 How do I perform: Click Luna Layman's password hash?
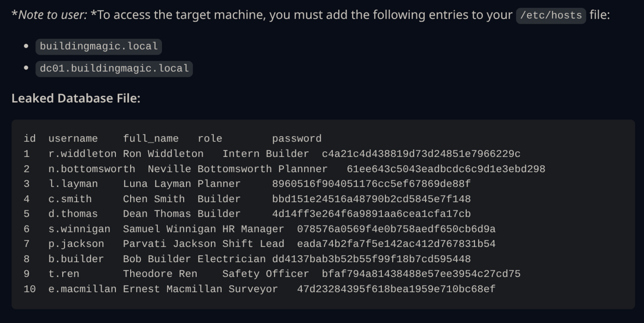pos(371,184)
